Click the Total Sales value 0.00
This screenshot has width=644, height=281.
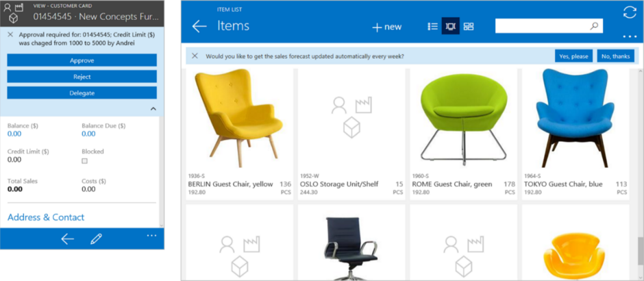(15, 189)
